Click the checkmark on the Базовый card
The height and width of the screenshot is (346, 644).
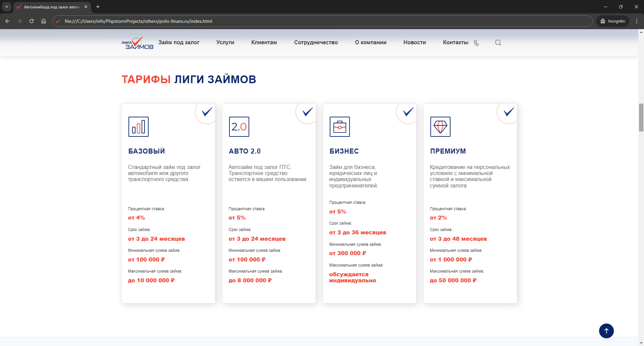207,112
